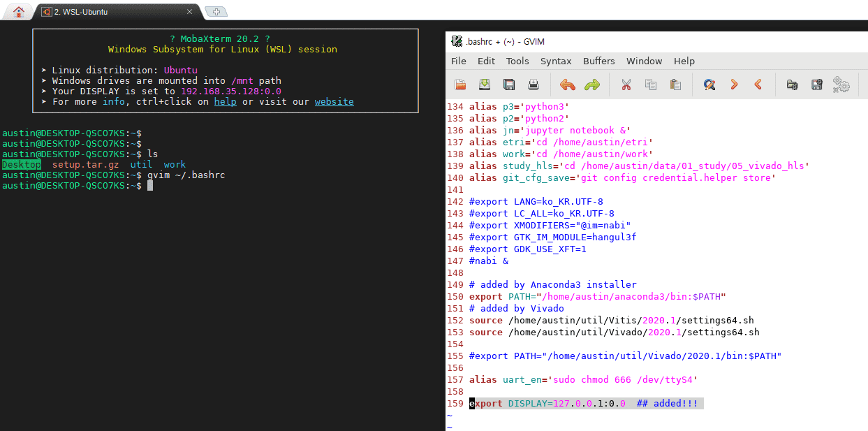
Task: Click the Find Next arrow icon
Action: pos(734,85)
